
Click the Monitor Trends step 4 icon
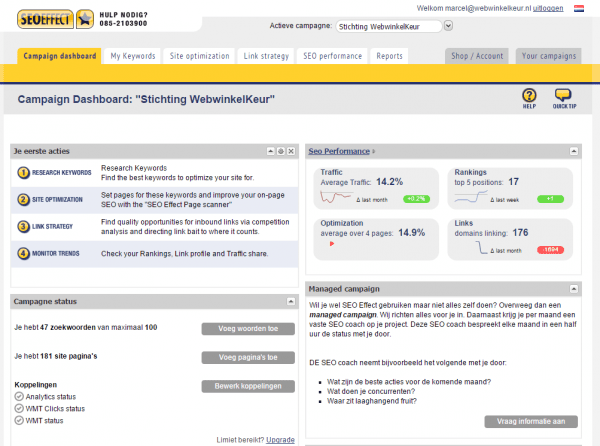click(23, 253)
